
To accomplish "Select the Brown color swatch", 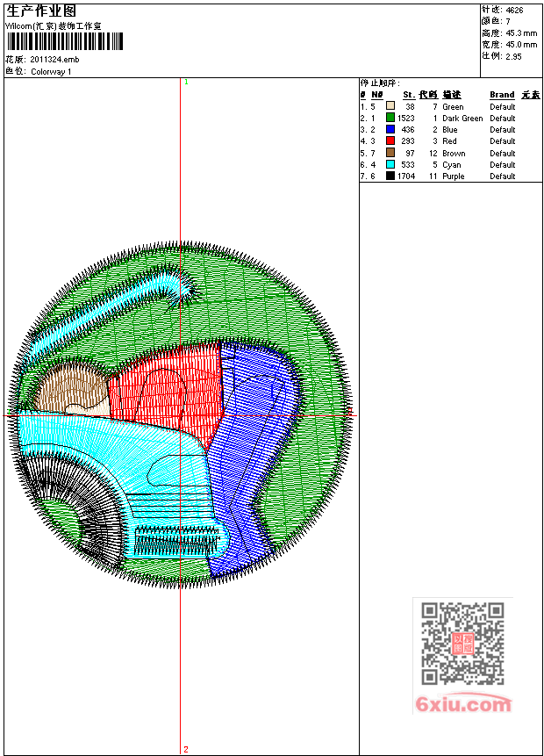I will tap(390, 153).
